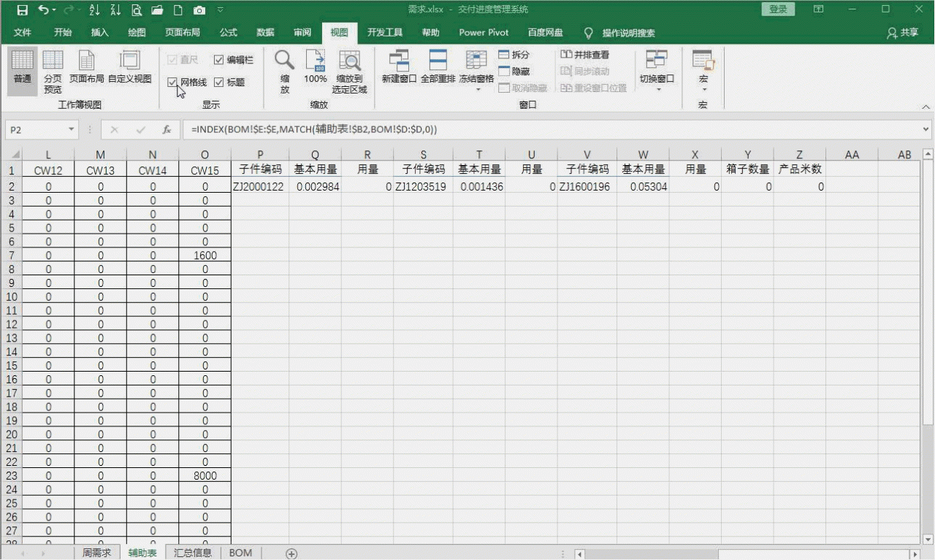This screenshot has height=560, width=935.
Task: Click inside the Name Box showing P2
Action: (x=35, y=129)
